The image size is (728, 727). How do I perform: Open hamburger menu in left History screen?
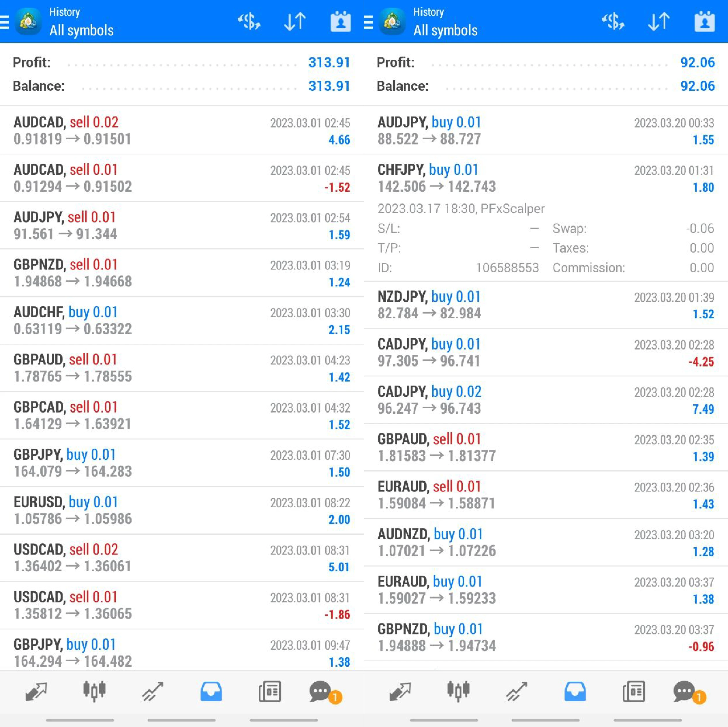point(4,22)
